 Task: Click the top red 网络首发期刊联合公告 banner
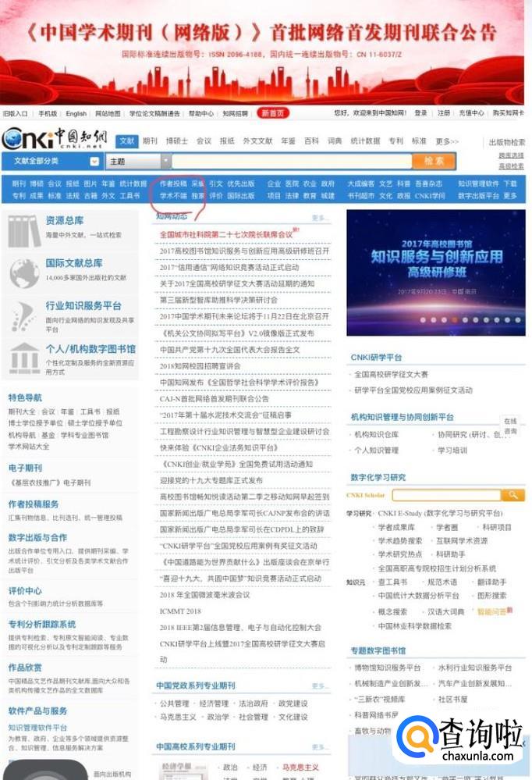pyautogui.click(x=262, y=52)
